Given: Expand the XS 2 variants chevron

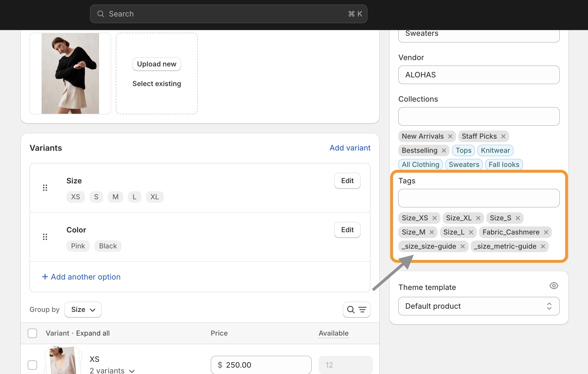Looking at the screenshot, I should coord(132,371).
